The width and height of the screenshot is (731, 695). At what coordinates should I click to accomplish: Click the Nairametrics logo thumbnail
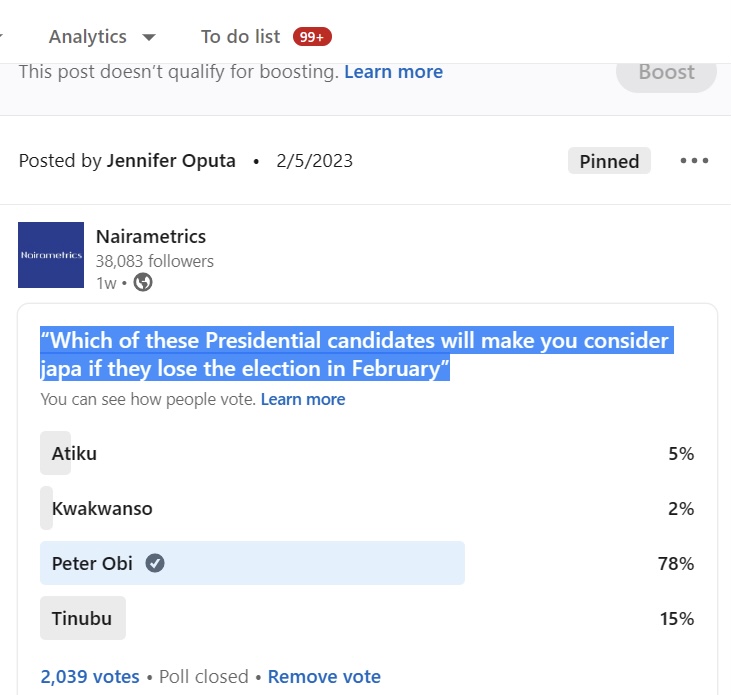(x=51, y=255)
